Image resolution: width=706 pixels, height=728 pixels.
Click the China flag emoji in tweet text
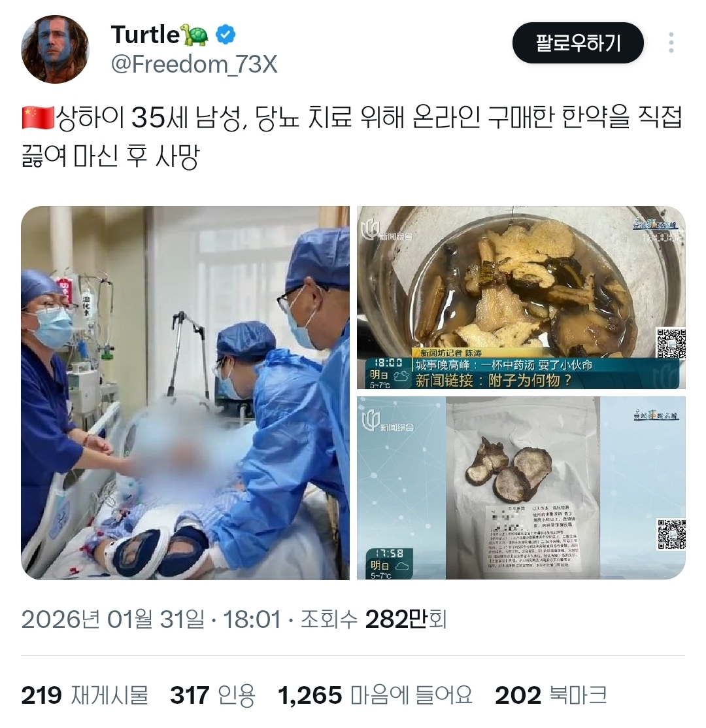[38, 118]
